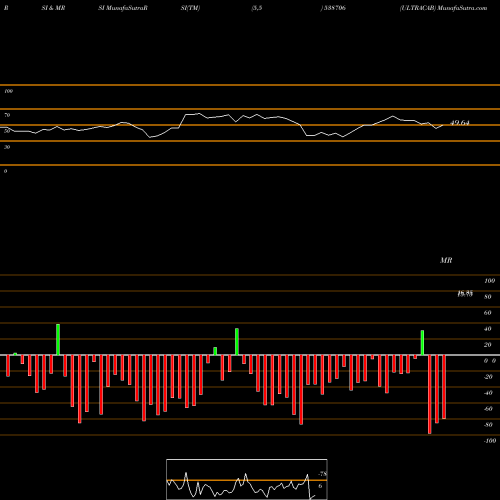Screen dimensions: 500x500
Task: Click the -80 label on the MR axis
Action: click(488, 425)
